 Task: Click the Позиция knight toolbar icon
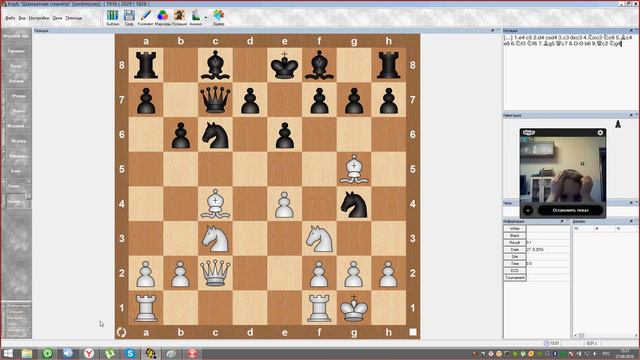pos(179,18)
